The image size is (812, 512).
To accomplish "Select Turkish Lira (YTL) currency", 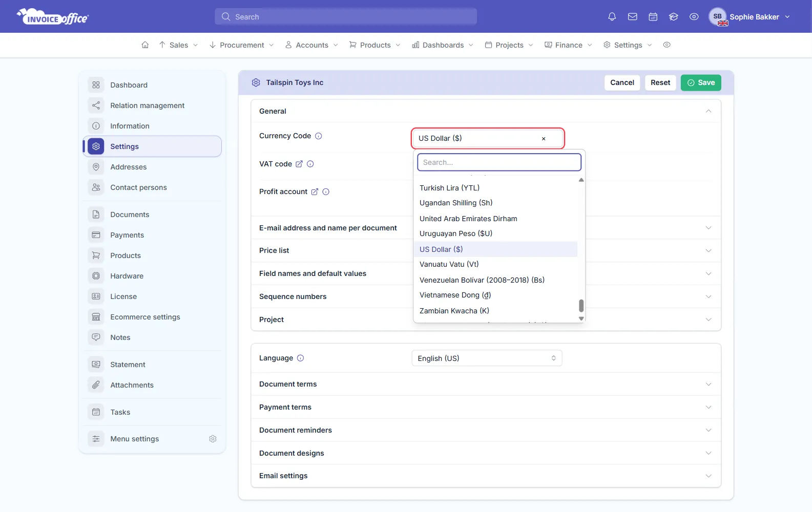I will click(x=495, y=188).
